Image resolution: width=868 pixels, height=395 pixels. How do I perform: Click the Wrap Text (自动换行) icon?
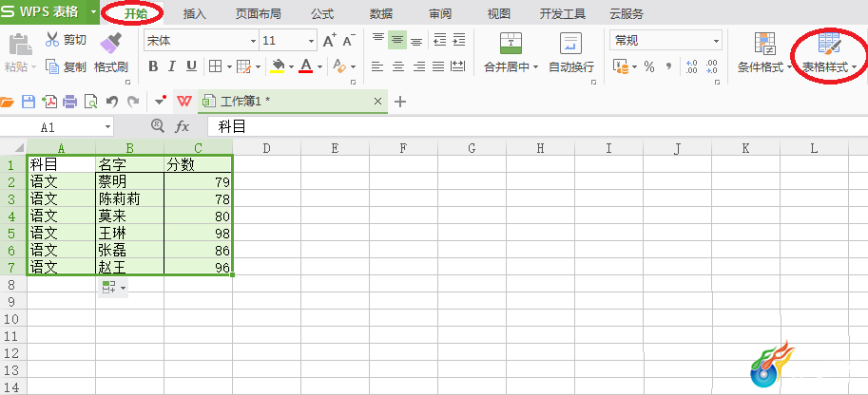(x=570, y=43)
